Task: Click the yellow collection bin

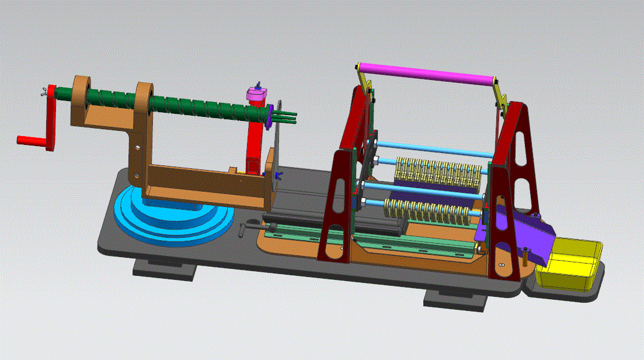Action: pos(569,264)
